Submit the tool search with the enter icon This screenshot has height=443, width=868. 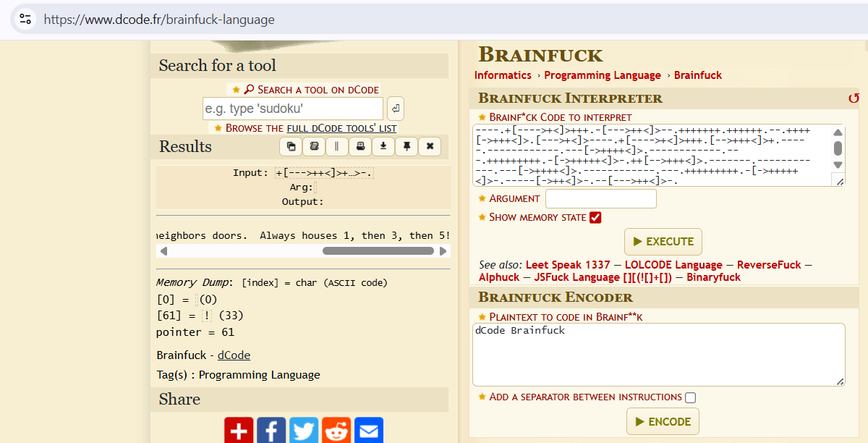pyautogui.click(x=395, y=108)
